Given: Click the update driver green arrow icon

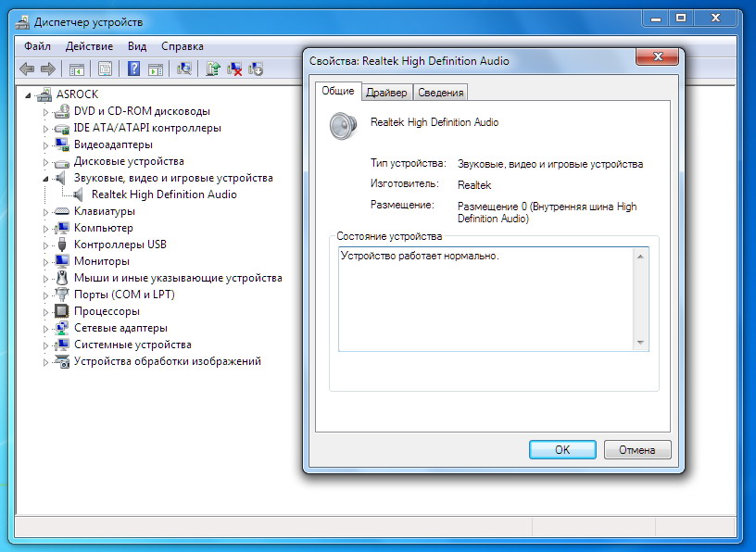Looking at the screenshot, I should click(213, 69).
